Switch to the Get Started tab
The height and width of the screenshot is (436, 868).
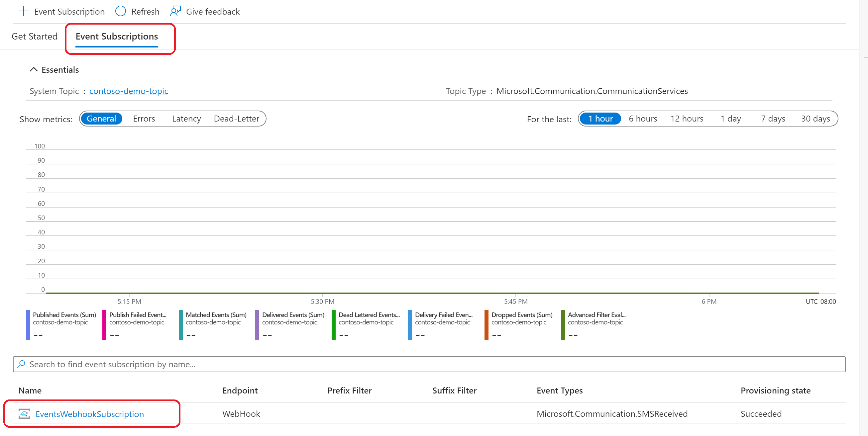34,37
